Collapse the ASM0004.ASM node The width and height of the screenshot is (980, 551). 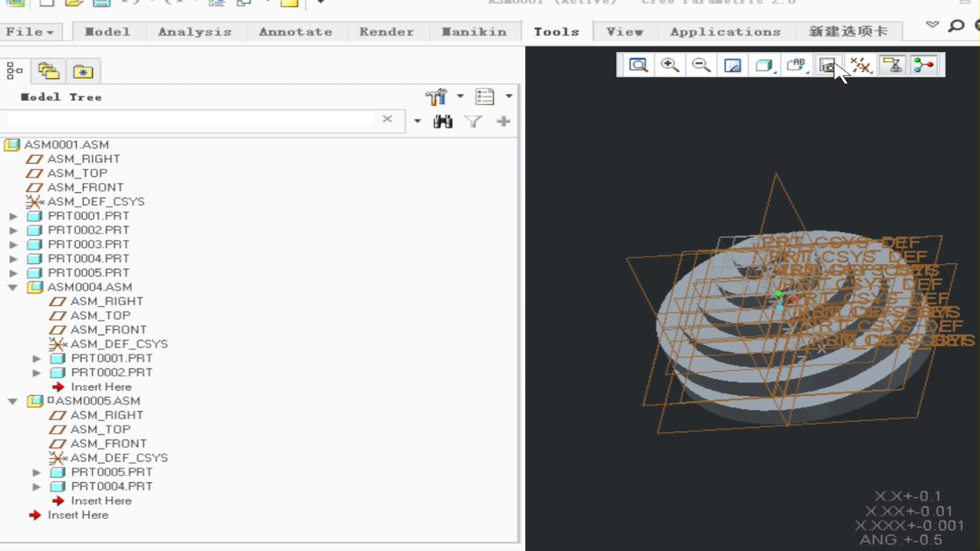point(13,288)
